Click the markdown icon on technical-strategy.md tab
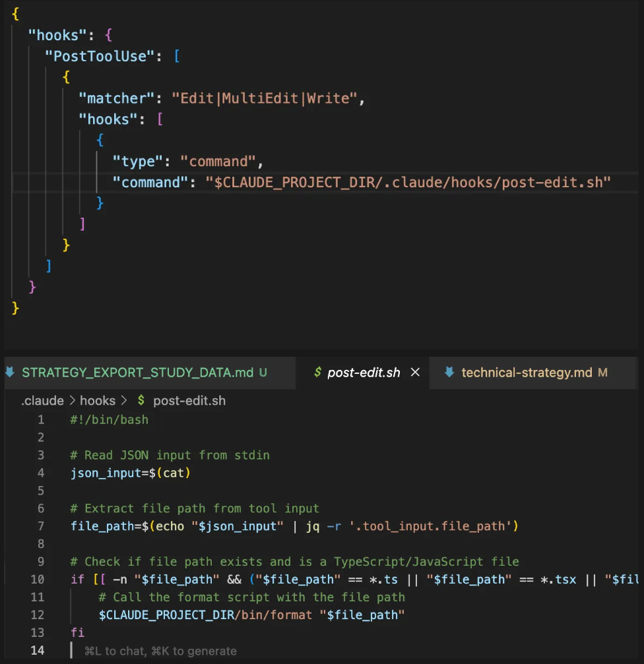The image size is (644, 664). click(x=450, y=373)
